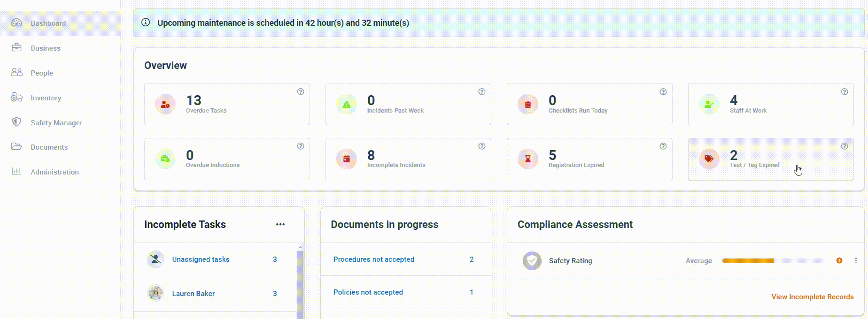868x319 pixels.
Task: Go to the Inventory section
Action: tap(46, 98)
